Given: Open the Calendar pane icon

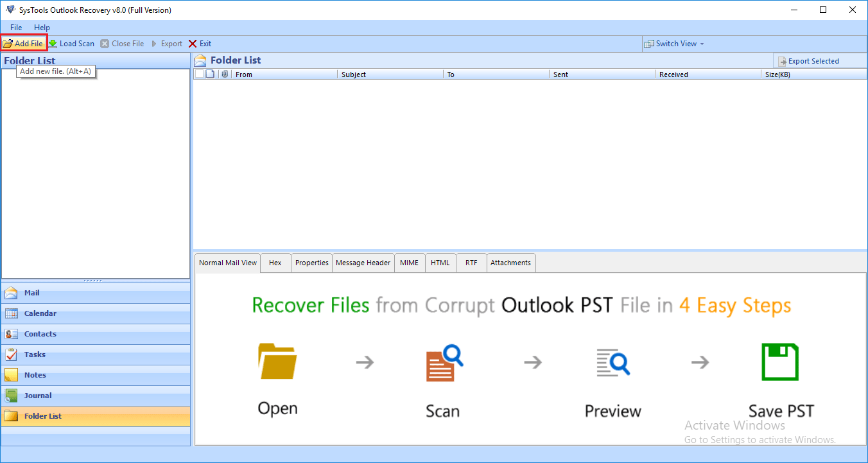Looking at the screenshot, I should (x=11, y=314).
